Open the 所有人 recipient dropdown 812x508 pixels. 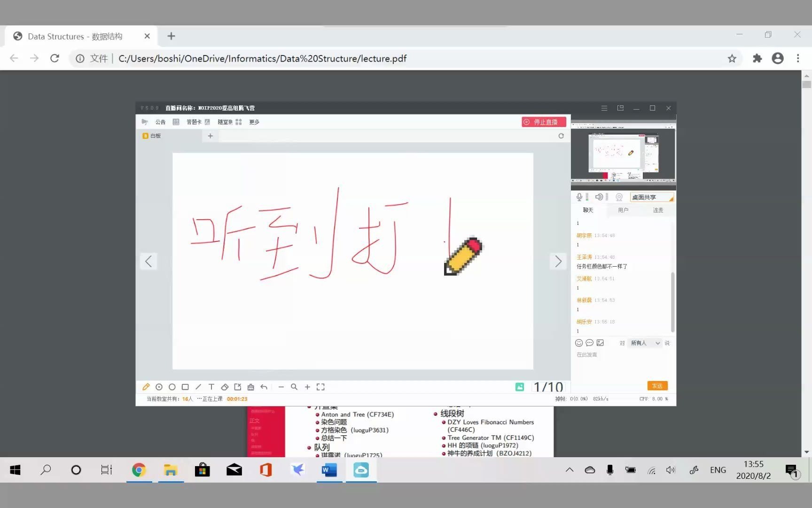pyautogui.click(x=645, y=343)
